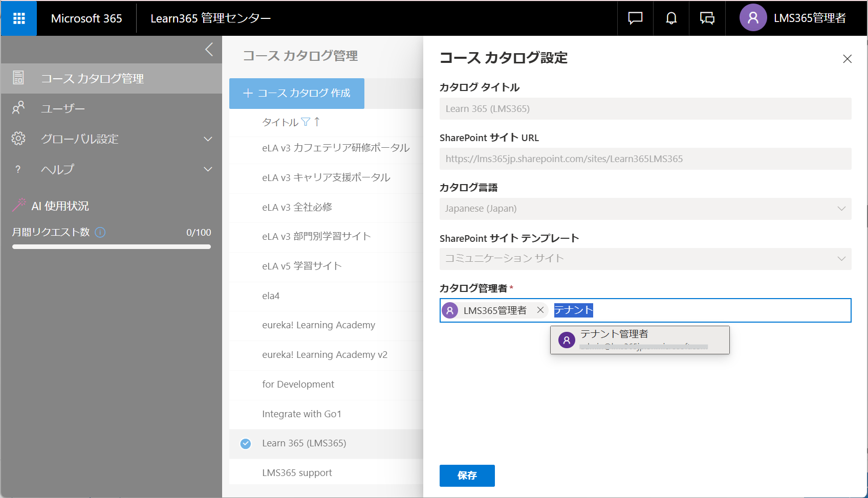
Task: Open グローバル設定 sidebar item
Action: pos(112,139)
